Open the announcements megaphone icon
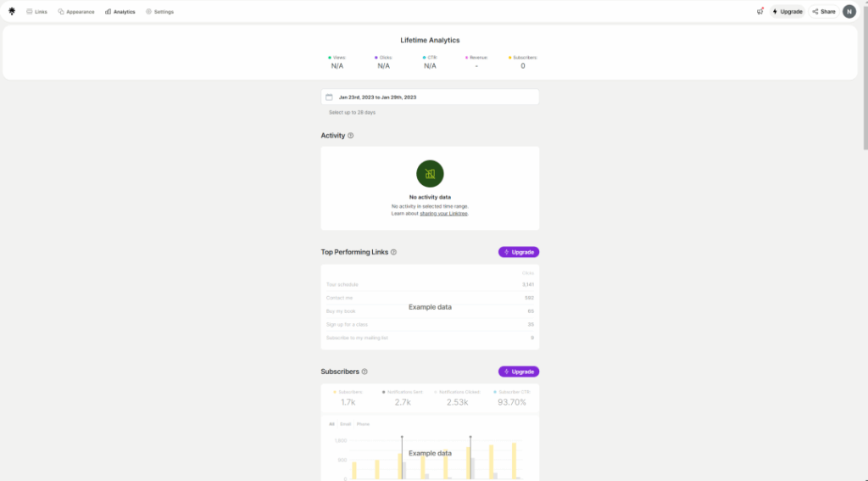The image size is (868, 481). (x=760, y=11)
